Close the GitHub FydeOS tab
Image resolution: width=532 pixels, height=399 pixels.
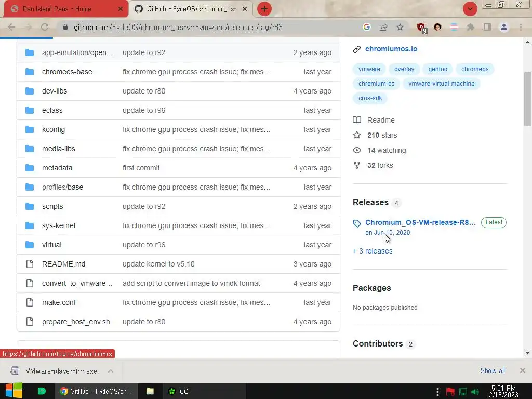[x=245, y=9]
